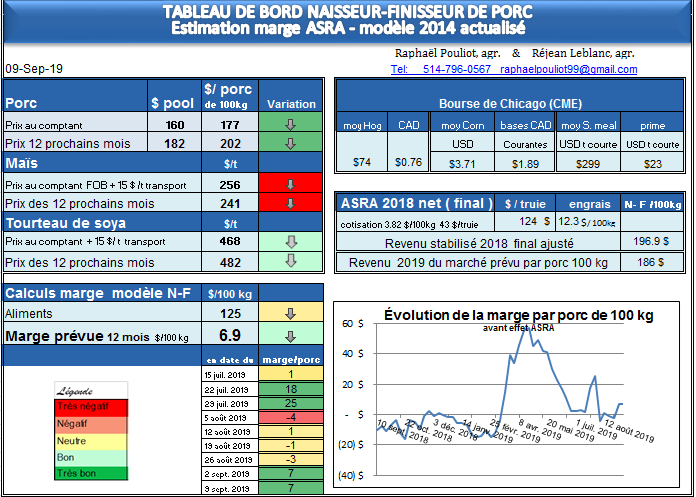Click the variation arrow for Porc prix au comptant

(x=291, y=125)
